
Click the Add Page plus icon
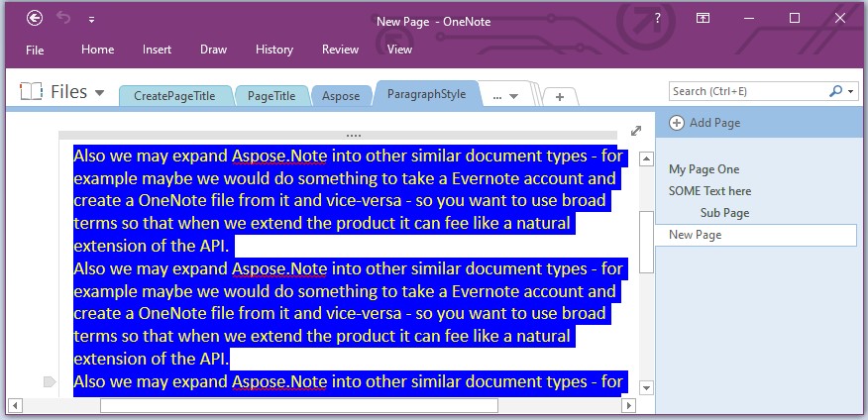click(677, 123)
